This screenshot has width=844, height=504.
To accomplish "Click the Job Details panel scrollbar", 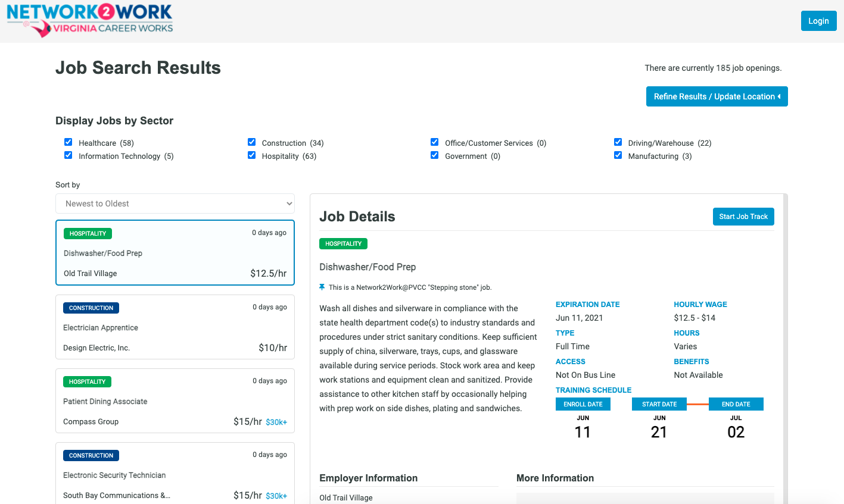I will 785,345.
